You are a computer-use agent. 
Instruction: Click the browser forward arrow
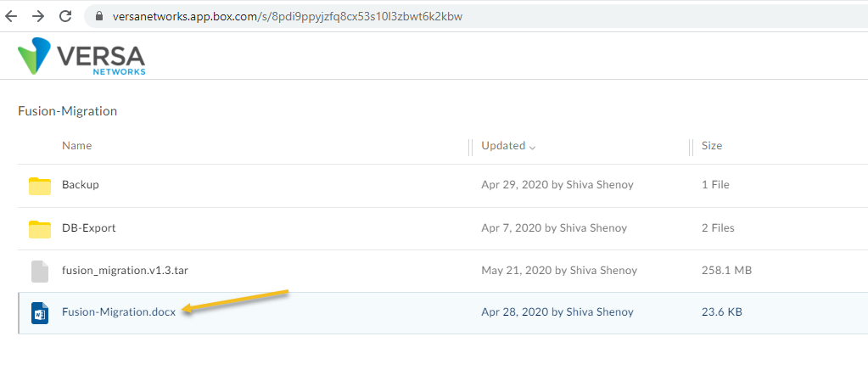pyautogui.click(x=38, y=16)
